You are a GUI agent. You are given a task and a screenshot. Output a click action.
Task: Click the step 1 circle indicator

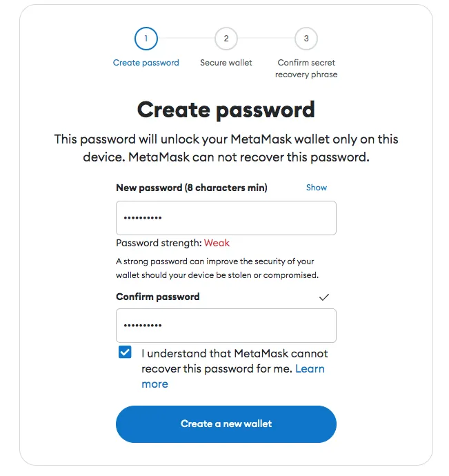click(x=146, y=39)
